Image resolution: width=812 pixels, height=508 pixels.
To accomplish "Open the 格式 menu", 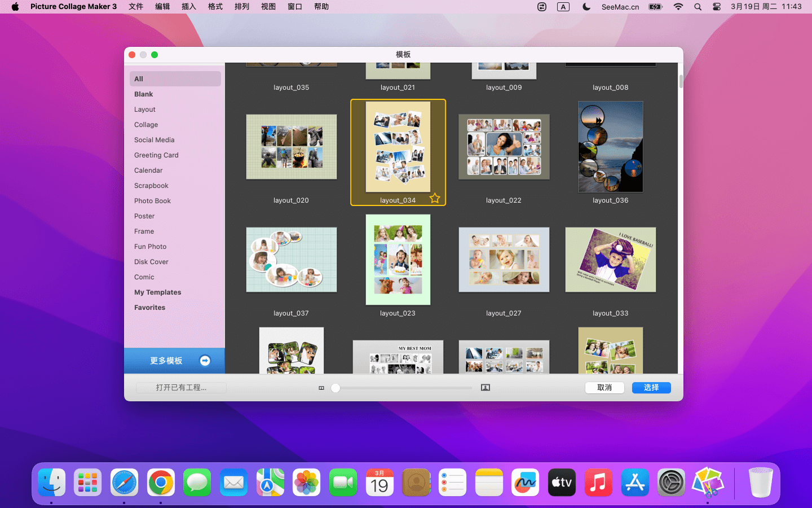I will tap(215, 7).
